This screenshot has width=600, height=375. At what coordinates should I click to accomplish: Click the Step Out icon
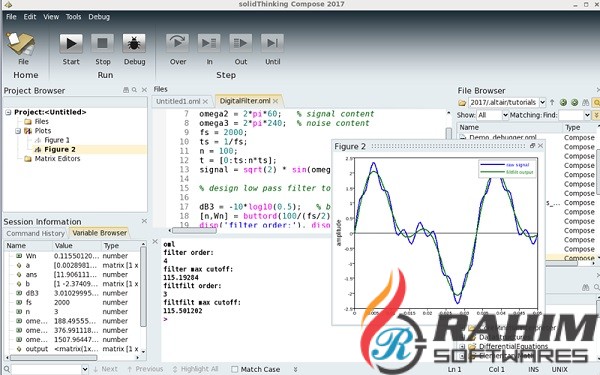(241, 43)
